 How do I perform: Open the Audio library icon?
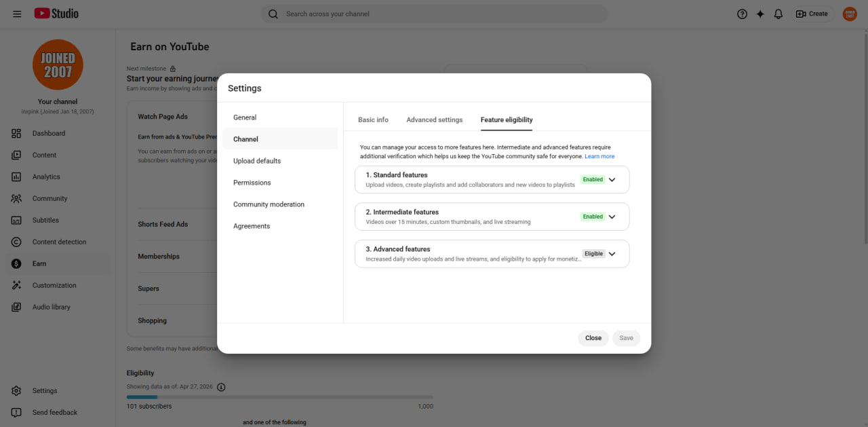pos(16,307)
